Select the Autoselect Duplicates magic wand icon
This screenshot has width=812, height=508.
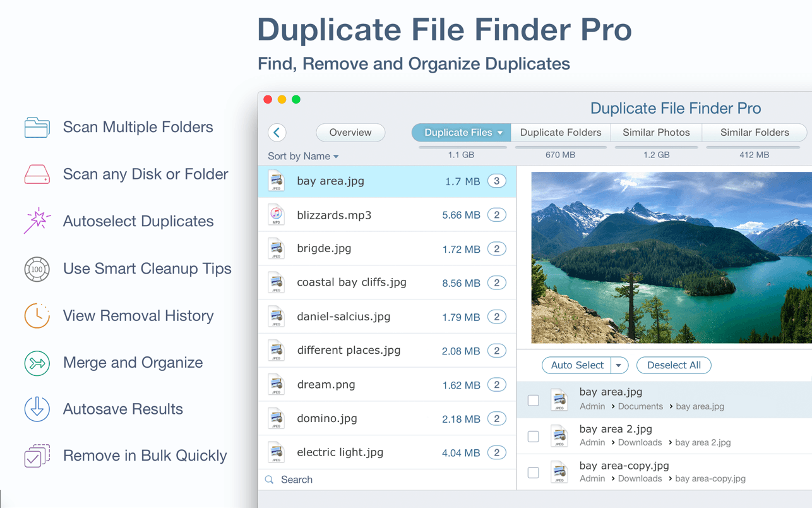click(37, 221)
